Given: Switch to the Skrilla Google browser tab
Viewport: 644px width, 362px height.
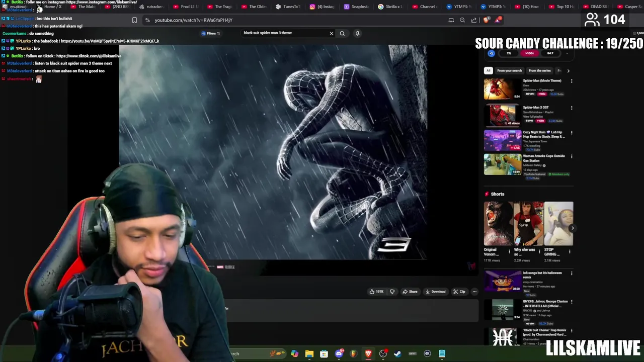Looking at the screenshot, I should 390,7.
